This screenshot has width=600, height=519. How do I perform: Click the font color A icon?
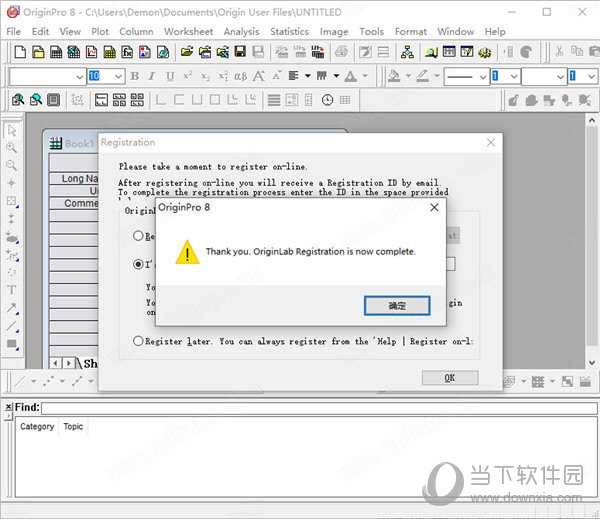click(351, 77)
